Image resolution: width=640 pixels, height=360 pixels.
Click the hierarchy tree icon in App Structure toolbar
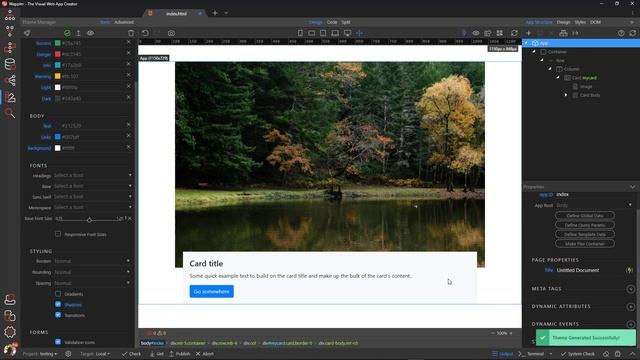[563, 33]
